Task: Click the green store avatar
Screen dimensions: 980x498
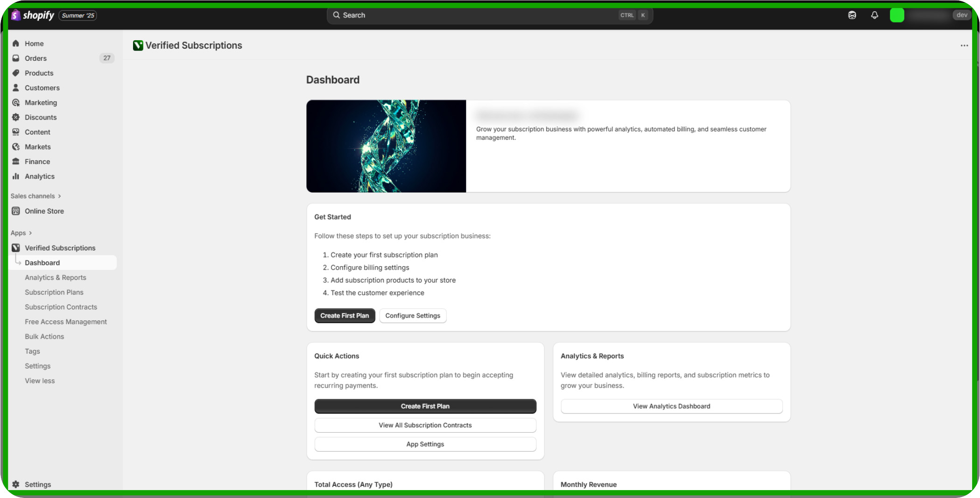Action: pyautogui.click(x=897, y=15)
